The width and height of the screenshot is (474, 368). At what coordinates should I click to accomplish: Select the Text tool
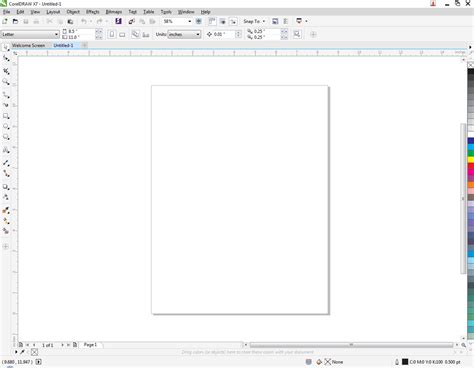6,150
